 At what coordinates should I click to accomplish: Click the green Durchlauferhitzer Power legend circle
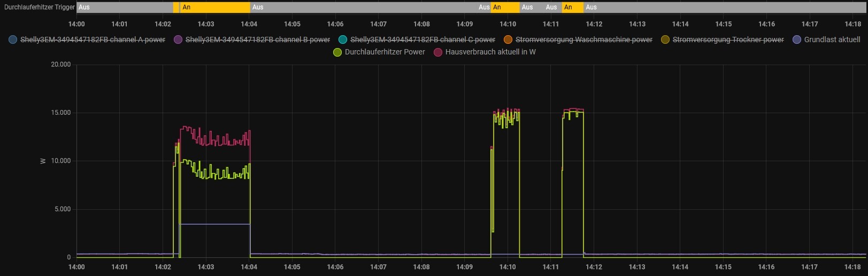pos(337,52)
